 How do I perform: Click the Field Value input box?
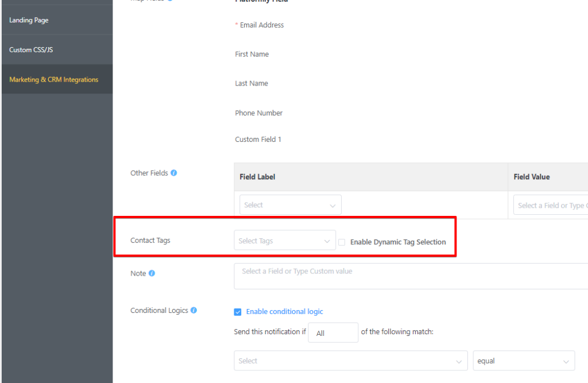coord(550,205)
